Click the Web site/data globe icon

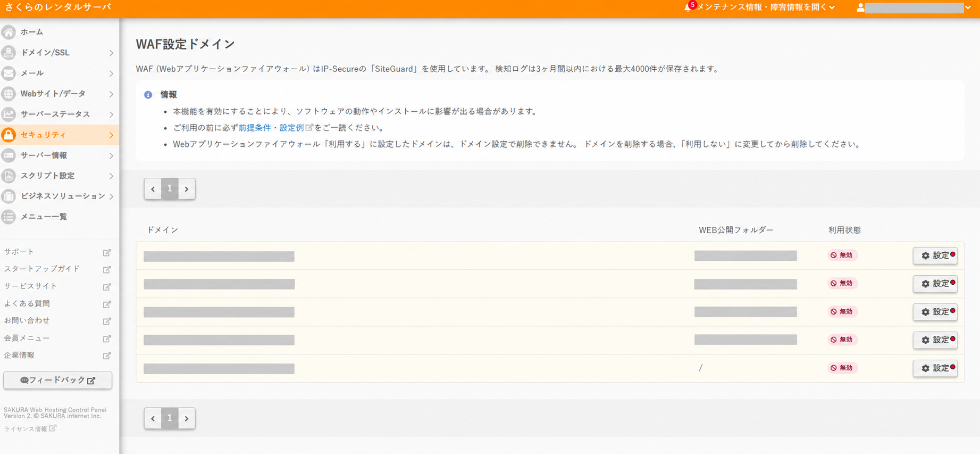(x=9, y=94)
